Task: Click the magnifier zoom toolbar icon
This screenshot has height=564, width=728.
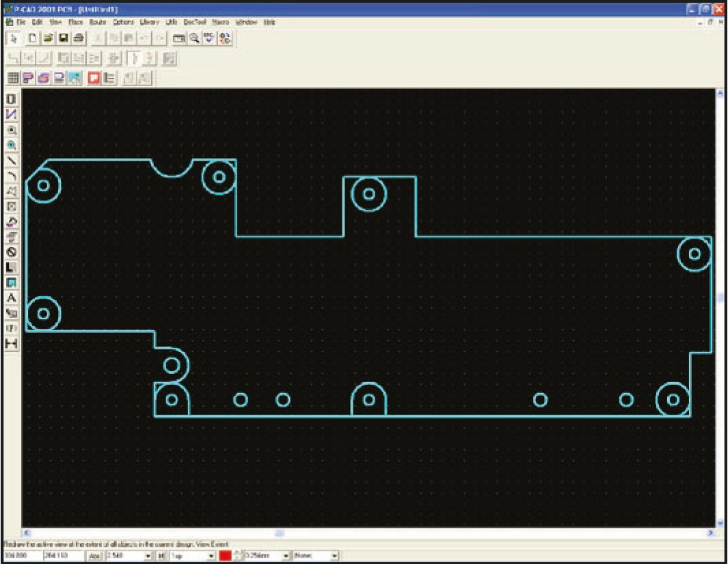Action: (x=195, y=38)
